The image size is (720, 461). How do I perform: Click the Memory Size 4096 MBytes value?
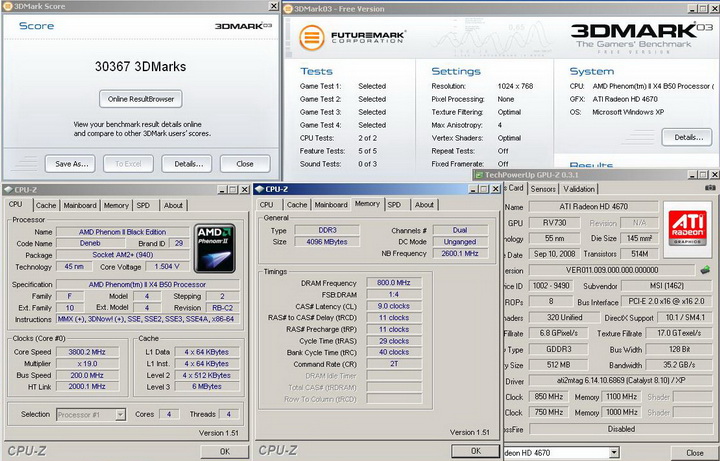(327, 242)
